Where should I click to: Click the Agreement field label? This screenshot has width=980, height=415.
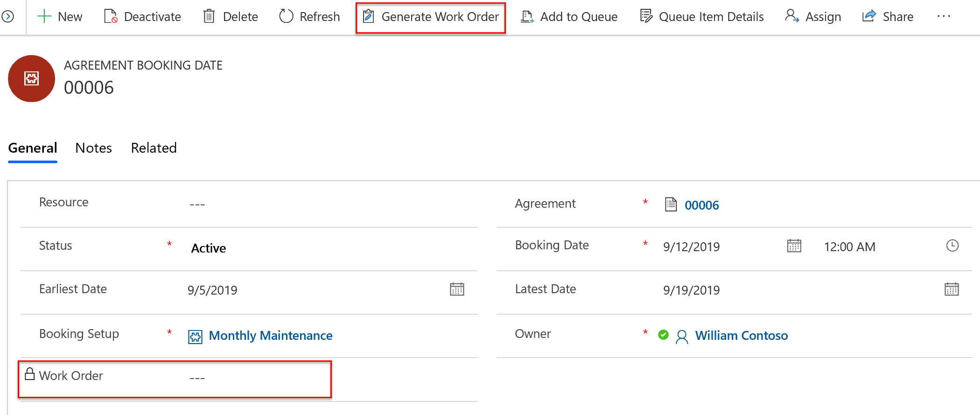pyautogui.click(x=546, y=204)
